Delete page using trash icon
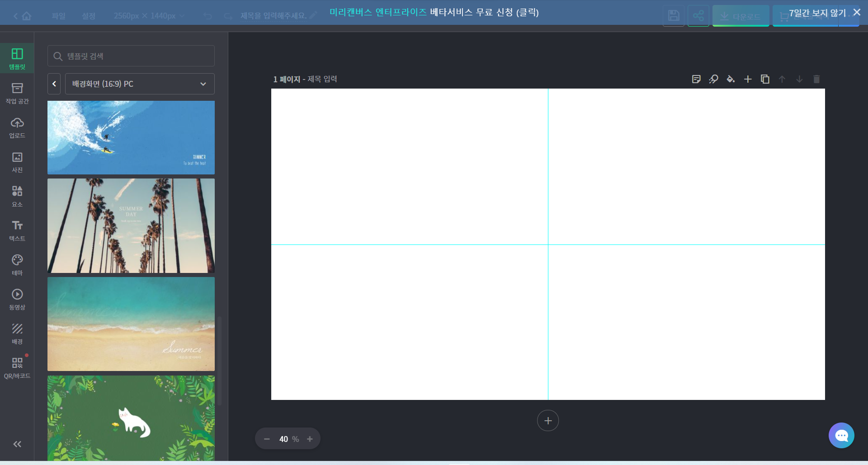The width and height of the screenshot is (868, 465). 816,79
